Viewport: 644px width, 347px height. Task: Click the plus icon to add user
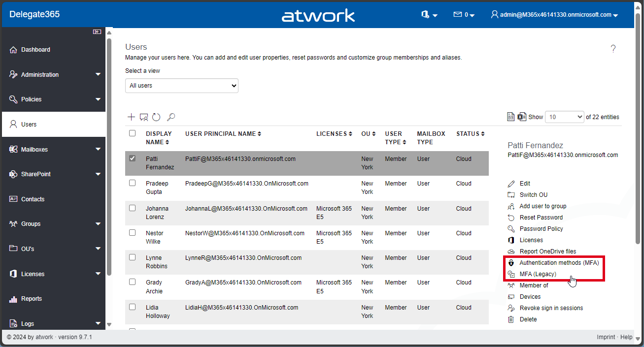[131, 117]
